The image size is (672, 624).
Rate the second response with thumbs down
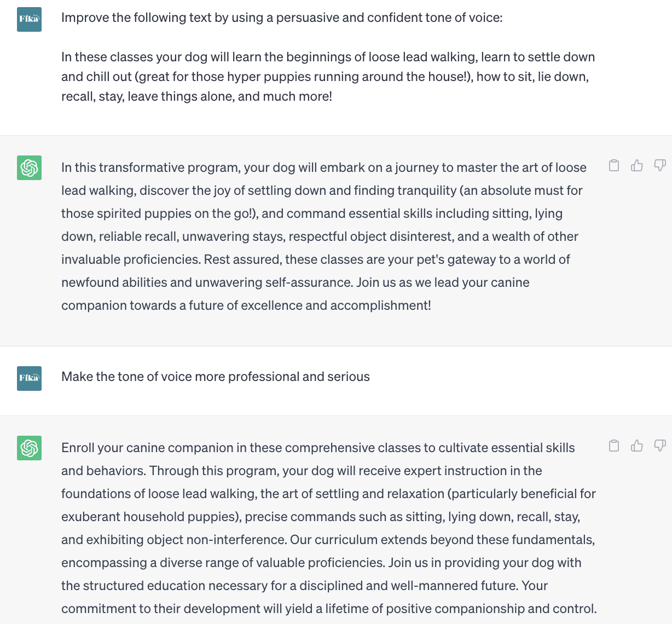(659, 445)
